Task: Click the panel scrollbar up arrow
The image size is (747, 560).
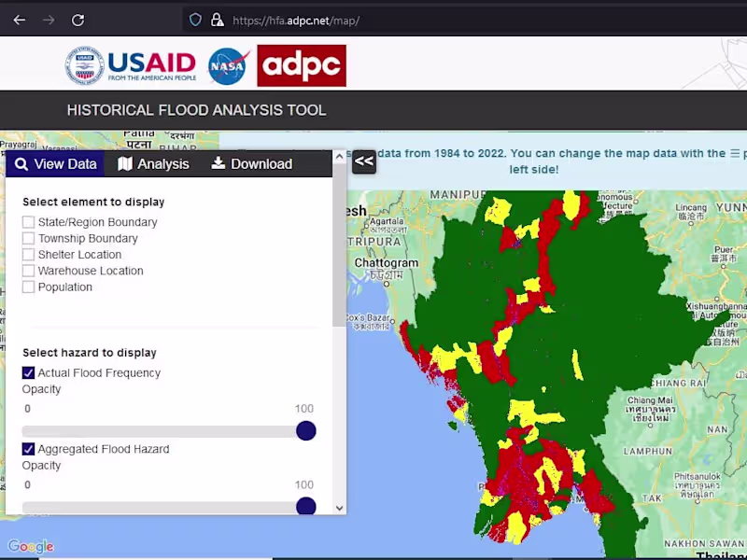Action: 339,156
